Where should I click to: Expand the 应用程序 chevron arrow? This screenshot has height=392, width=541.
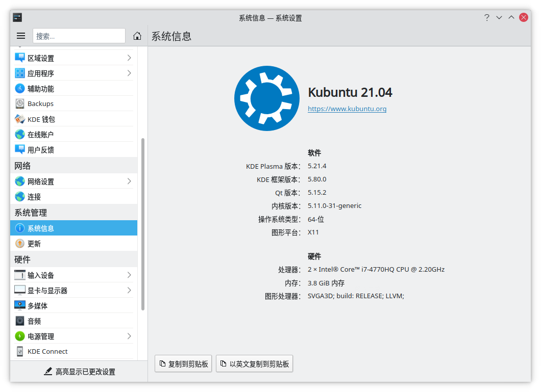pyautogui.click(x=129, y=73)
